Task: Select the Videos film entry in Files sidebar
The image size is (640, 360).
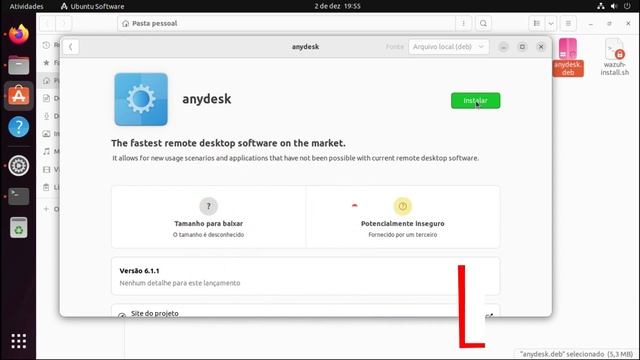Action: [x=47, y=169]
